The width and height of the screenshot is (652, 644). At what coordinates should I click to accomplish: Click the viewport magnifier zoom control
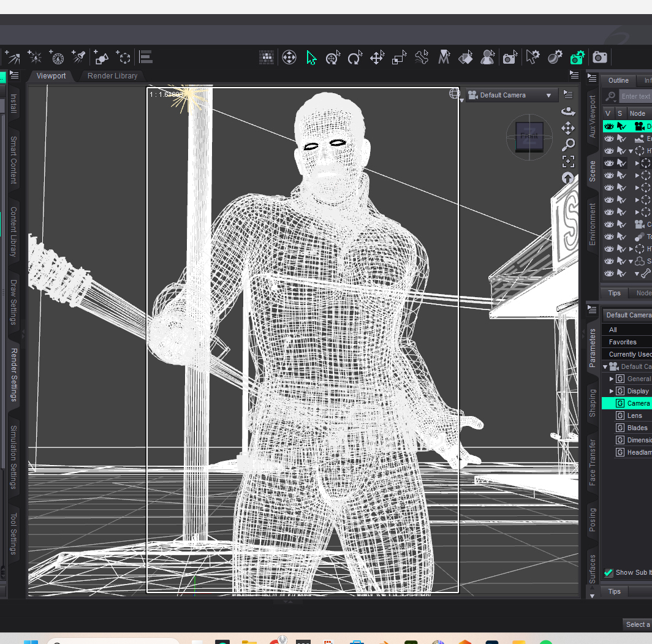[x=568, y=145]
